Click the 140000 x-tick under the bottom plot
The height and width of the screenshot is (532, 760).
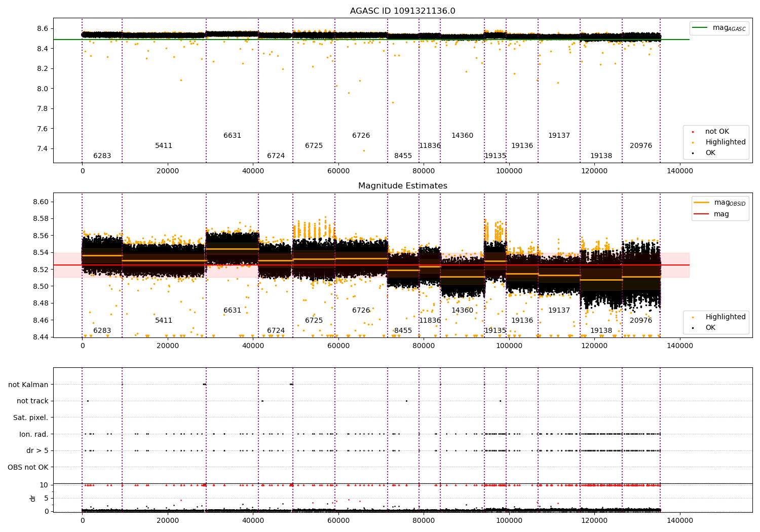click(679, 521)
